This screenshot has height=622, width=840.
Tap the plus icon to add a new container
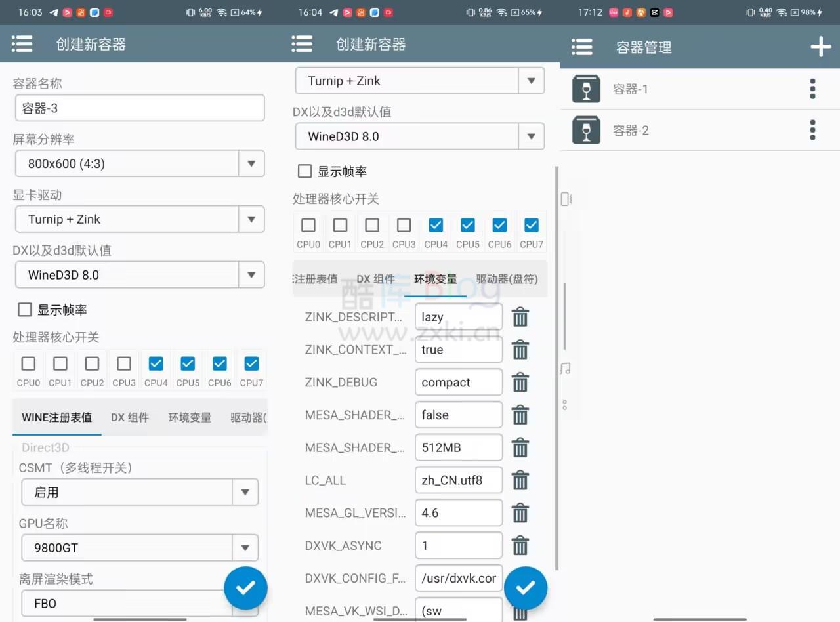pos(821,47)
